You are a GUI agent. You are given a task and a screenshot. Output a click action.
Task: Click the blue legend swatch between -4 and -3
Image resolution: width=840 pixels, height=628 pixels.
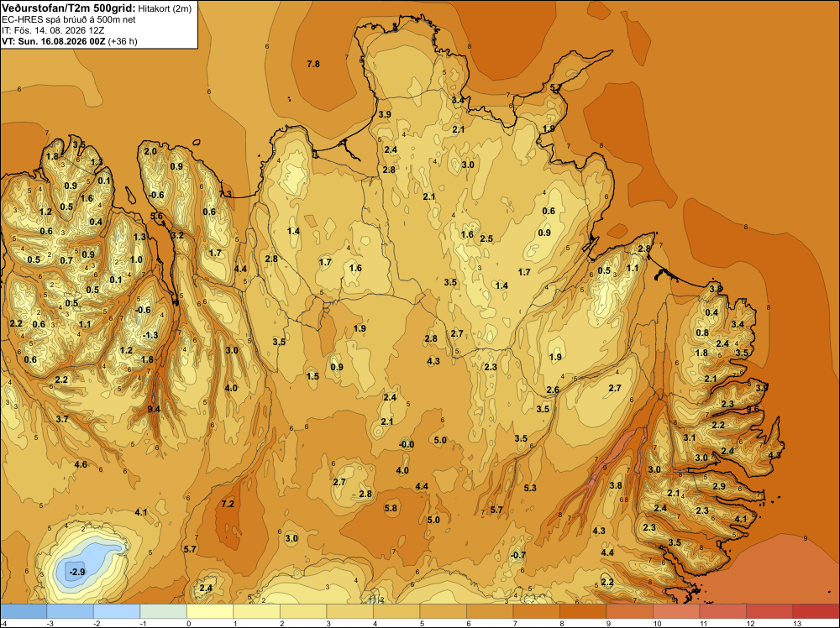click(24, 611)
